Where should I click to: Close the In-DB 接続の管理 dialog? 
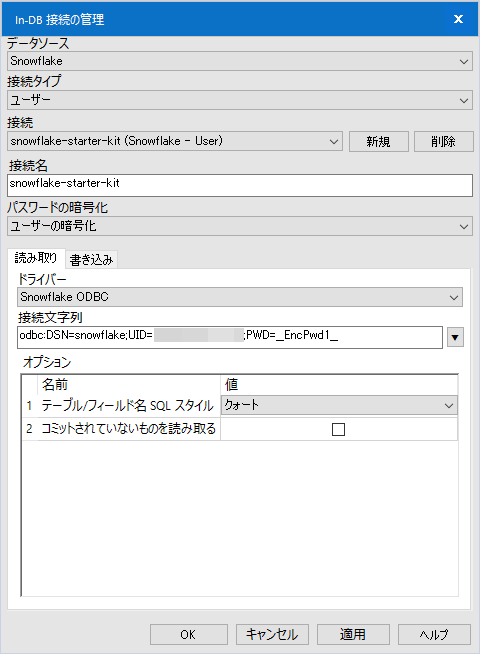[458, 19]
